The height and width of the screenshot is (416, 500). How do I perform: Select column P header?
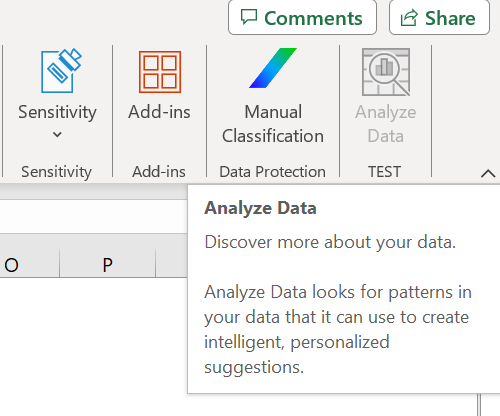click(x=108, y=265)
